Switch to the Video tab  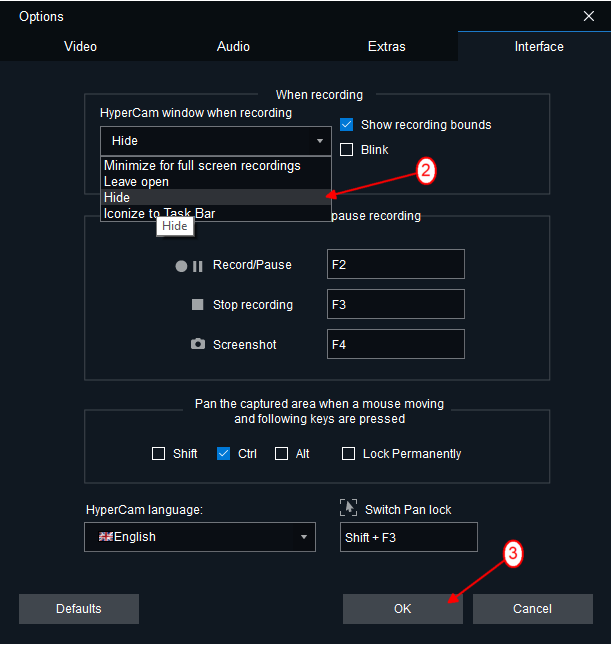point(80,46)
